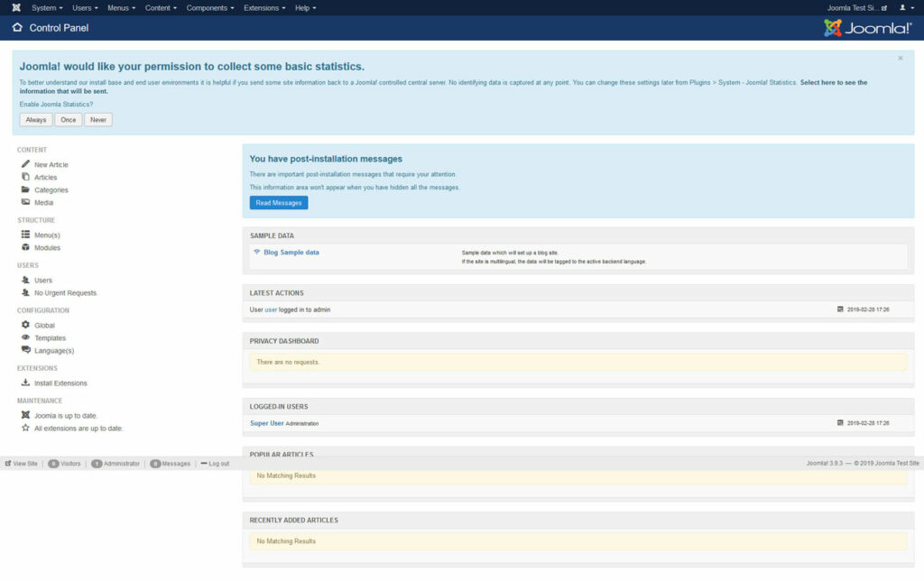924x581 pixels.
Task: Click the calendar icon in Logged-in Users row
Action: point(840,422)
